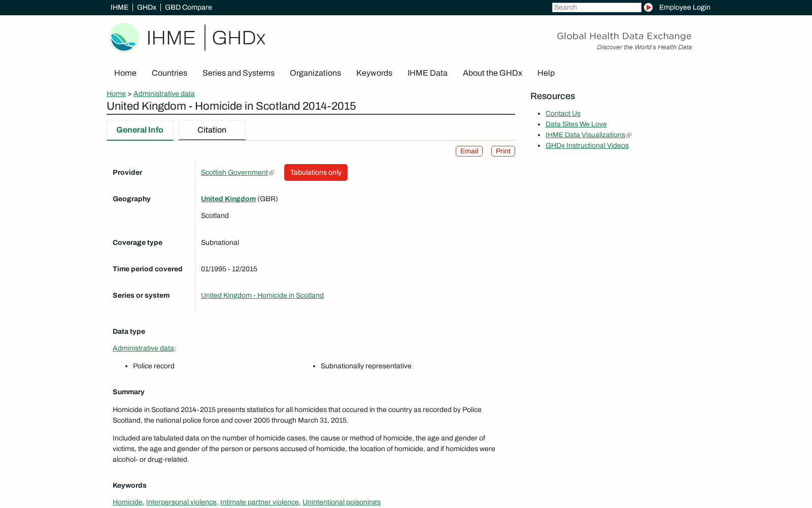Viewport: 812px width, 508px height.
Task: Switch to the Citation tab
Action: click(x=212, y=130)
